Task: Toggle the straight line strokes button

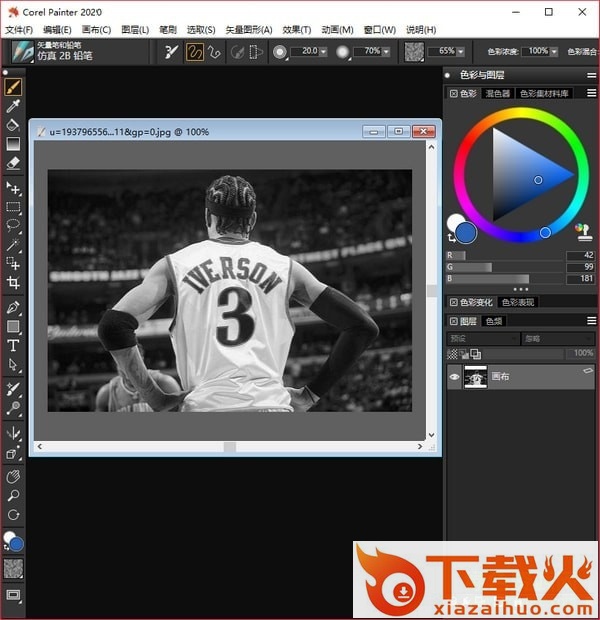Action: (x=211, y=51)
